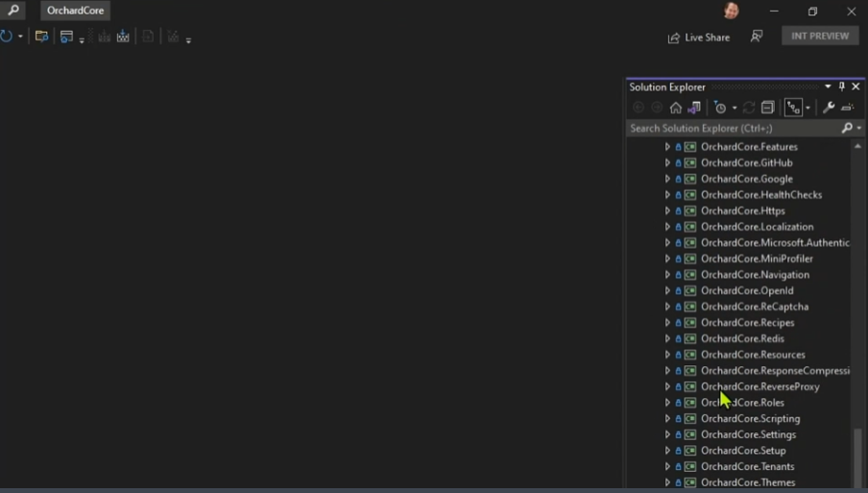Image resolution: width=868 pixels, height=493 pixels.
Task: Click the grayed document toolbar icon
Action: [148, 37]
